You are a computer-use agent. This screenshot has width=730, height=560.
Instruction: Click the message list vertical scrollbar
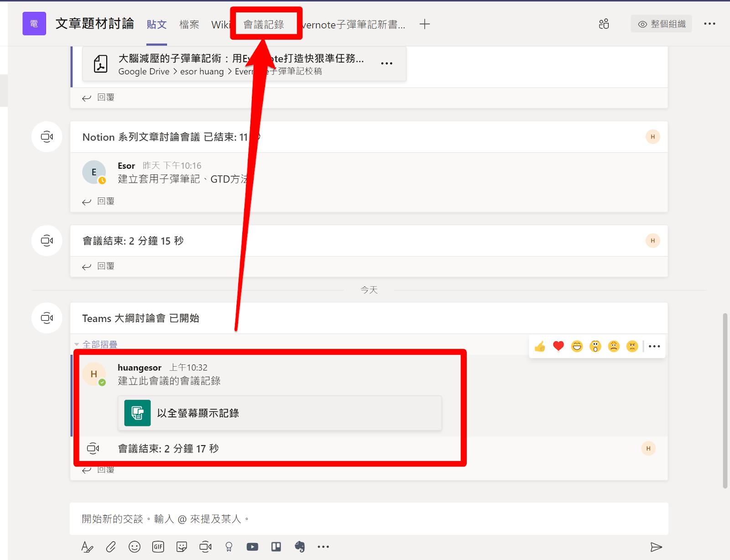(x=725, y=400)
